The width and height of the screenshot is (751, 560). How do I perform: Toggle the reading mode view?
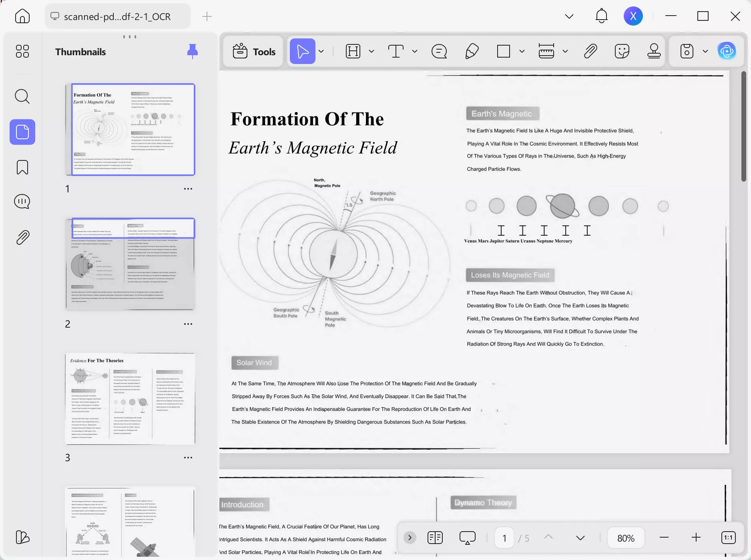click(x=435, y=538)
